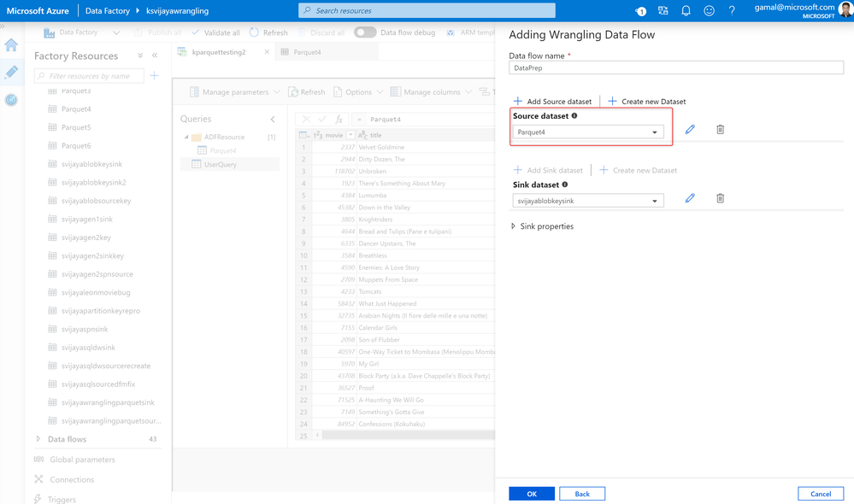Click the Search resources box
Image resolution: width=854 pixels, height=504 pixels.
click(427, 10)
